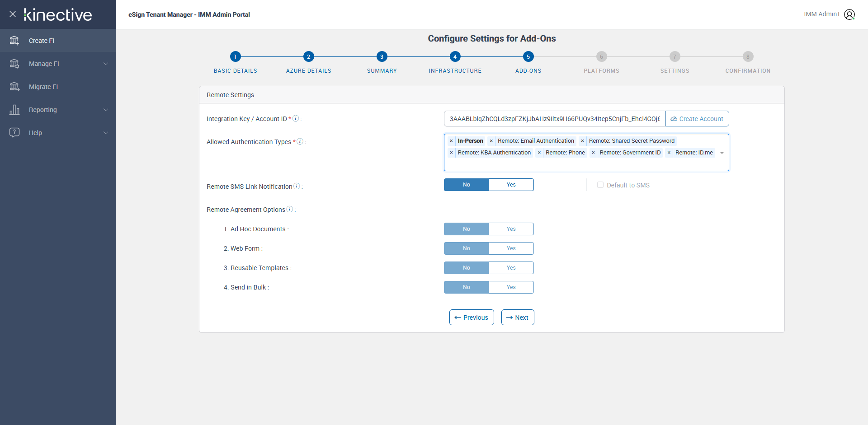Open the PLATFORMS step label
The image size is (868, 425).
(601, 71)
